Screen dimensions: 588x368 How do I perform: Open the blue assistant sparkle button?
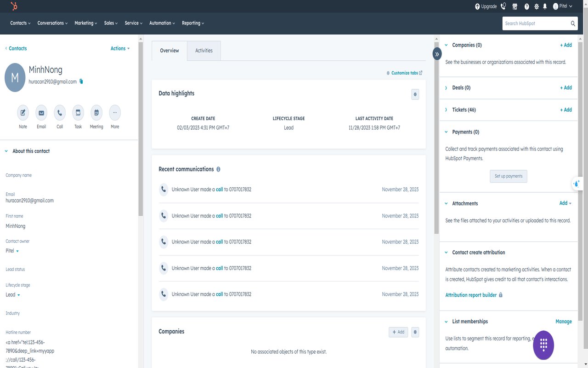[x=577, y=184]
